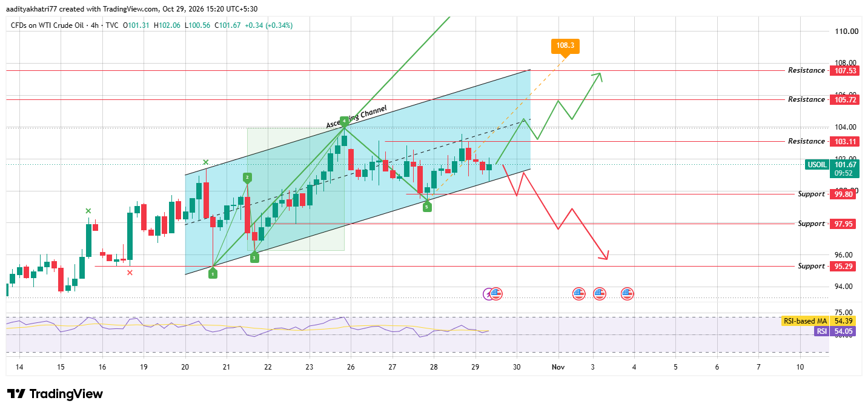
Task: Click the 95.29 support price label
Action: (x=843, y=266)
